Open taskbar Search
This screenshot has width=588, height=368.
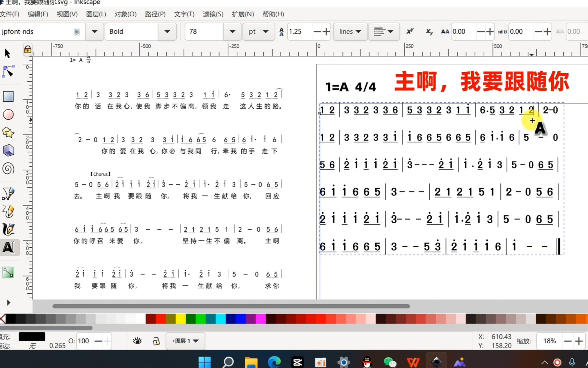tap(228, 362)
